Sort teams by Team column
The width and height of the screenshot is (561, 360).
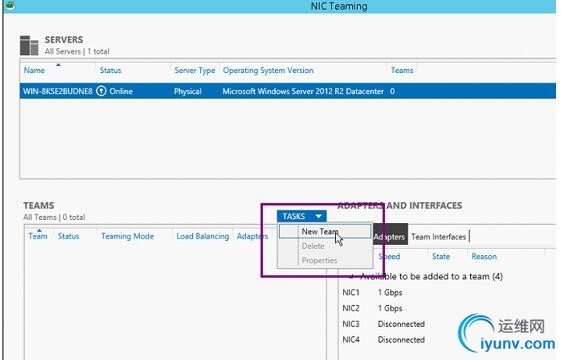[x=38, y=236]
